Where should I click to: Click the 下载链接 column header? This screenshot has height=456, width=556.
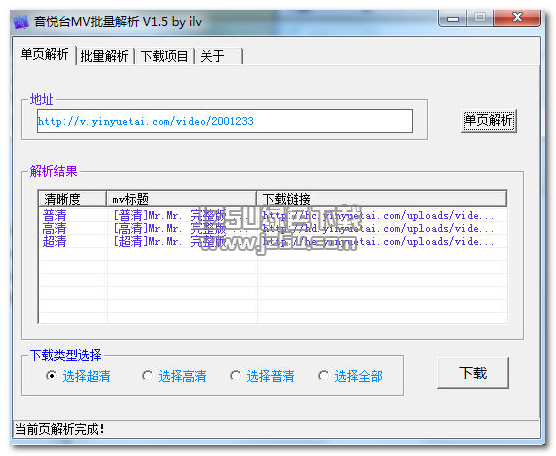click(382, 199)
